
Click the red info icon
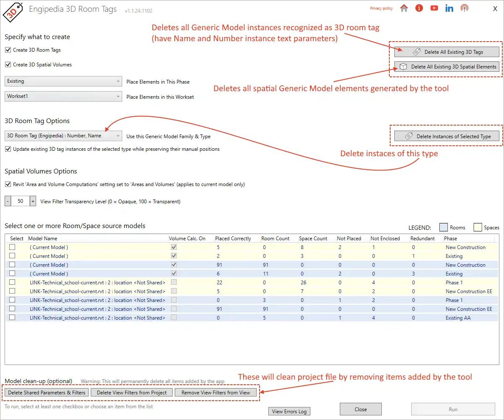419,8
